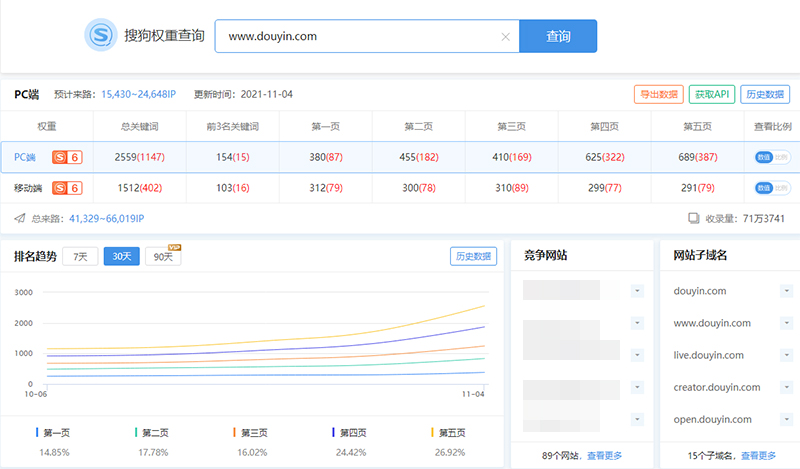Click the VIP badge on 90天 tab
This screenshot has height=469, width=800.
pos(175,248)
